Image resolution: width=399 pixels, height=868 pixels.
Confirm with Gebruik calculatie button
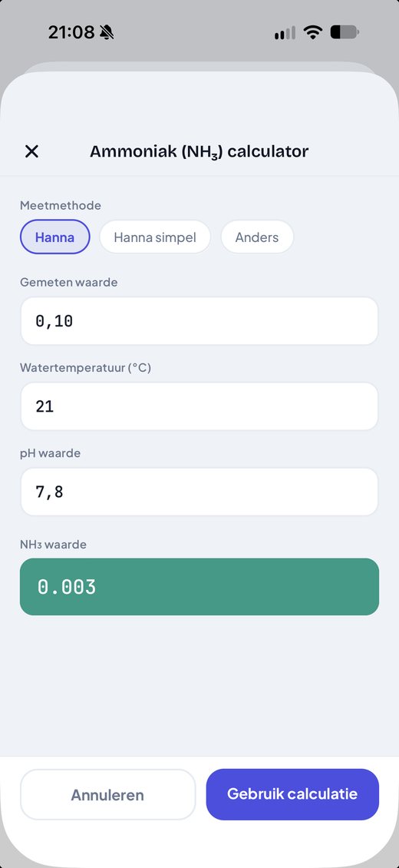click(x=292, y=794)
